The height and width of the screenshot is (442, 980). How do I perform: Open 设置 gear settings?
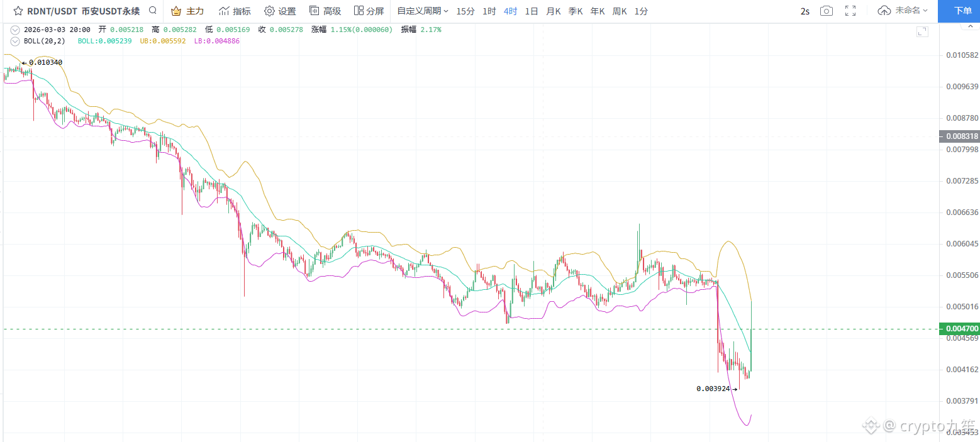pos(280,11)
